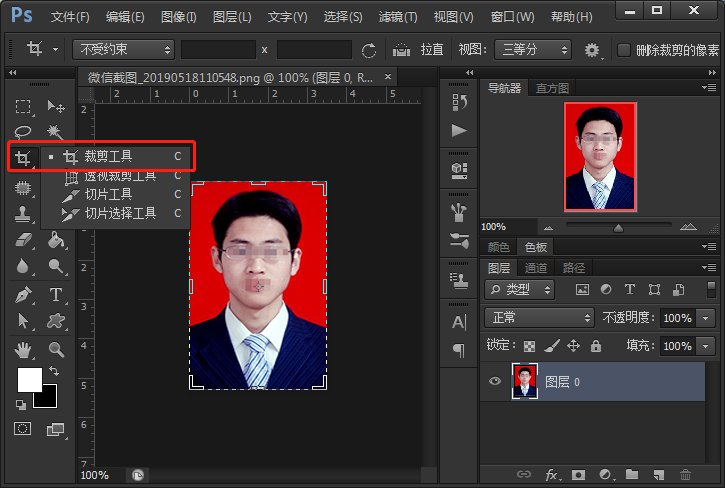Viewport: 725px width, 488px height.
Task: Open the 滤镜(T) menu
Action: [398, 17]
